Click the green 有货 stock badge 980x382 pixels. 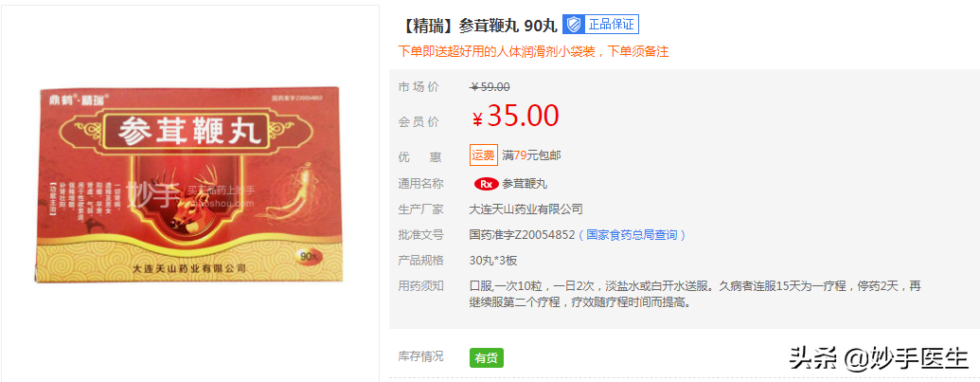487,358
